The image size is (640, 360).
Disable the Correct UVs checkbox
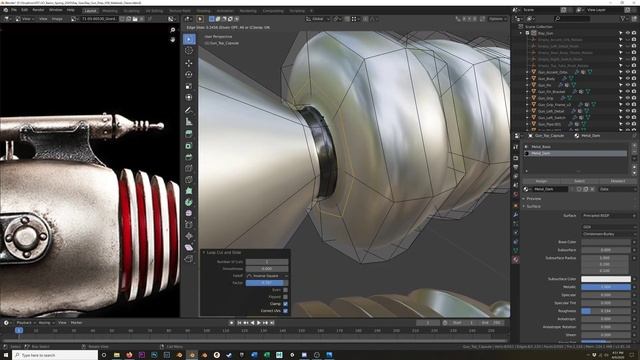click(285, 311)
